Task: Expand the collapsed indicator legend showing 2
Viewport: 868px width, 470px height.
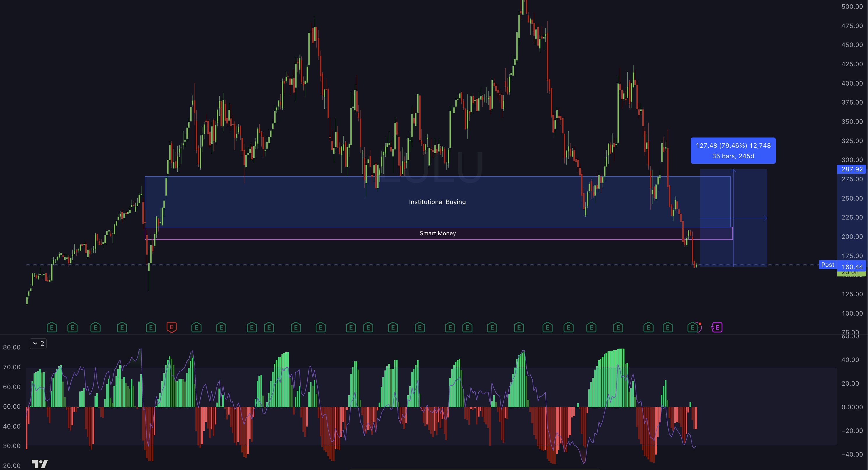Action: (38, 344)
